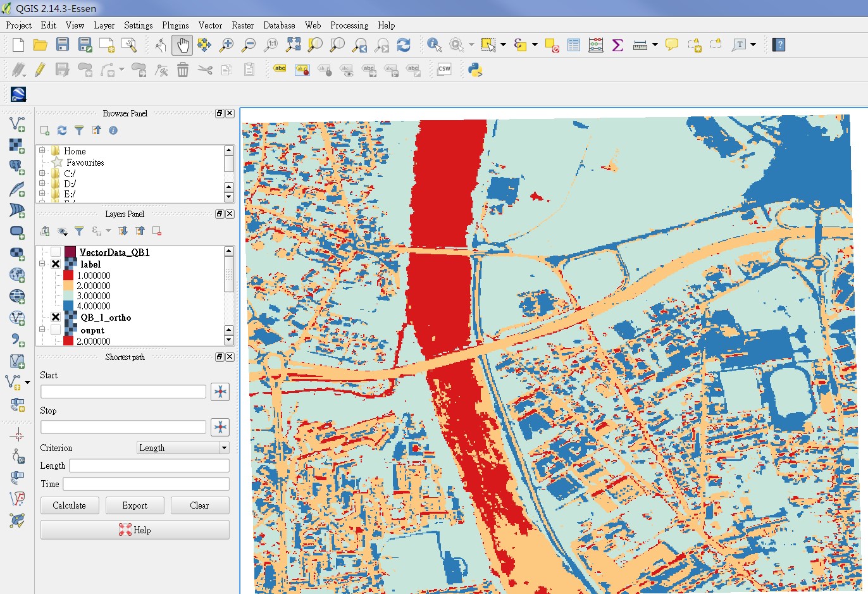The height and width of the screenshot is (594, 868).
Task: Click Add Delimited Text Layer comma icon
Action: pos(17,340)
